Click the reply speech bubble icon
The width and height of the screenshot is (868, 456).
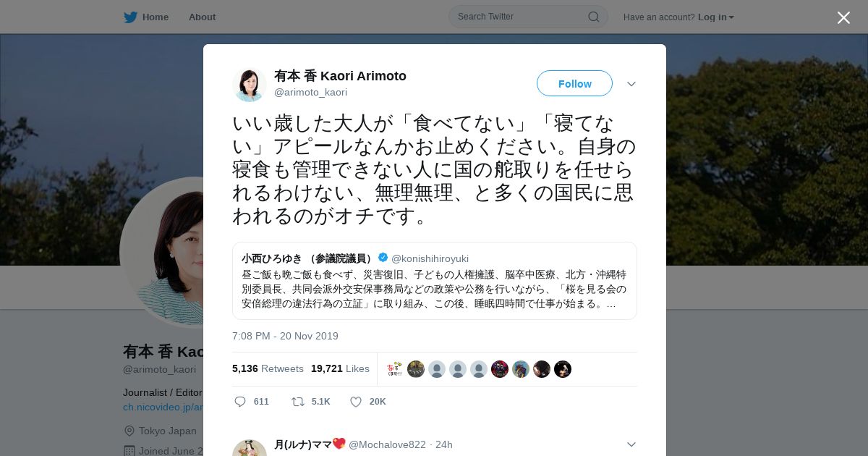coord(240,401)
